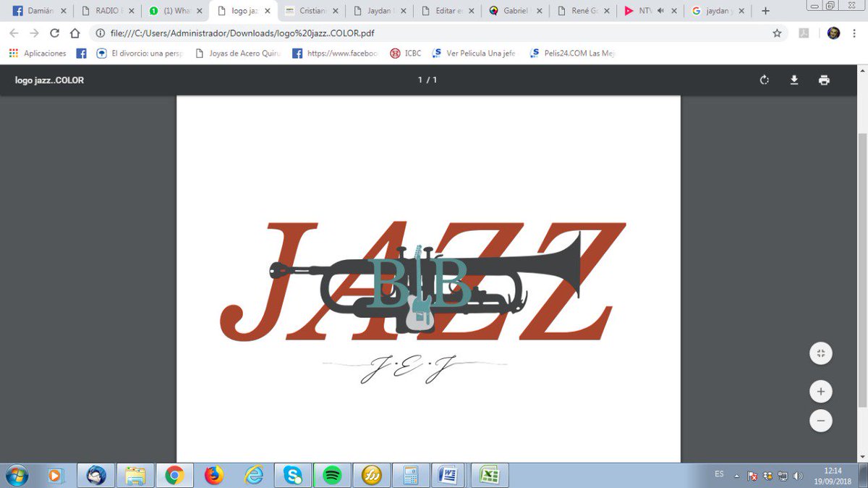The height and width of the screenshot is (488, 868).
Task: Open Joyas de Acero Quiru bookmark
Action: pos(238,54)
